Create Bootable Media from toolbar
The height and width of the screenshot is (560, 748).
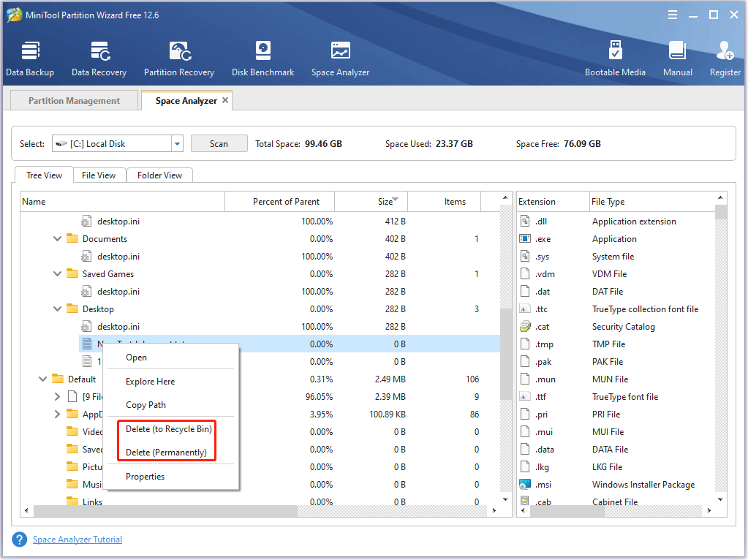pyautogui.click(x=616, y=58)
